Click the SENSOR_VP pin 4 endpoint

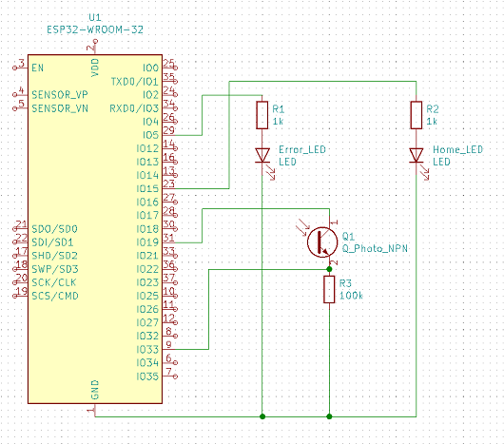14,95
